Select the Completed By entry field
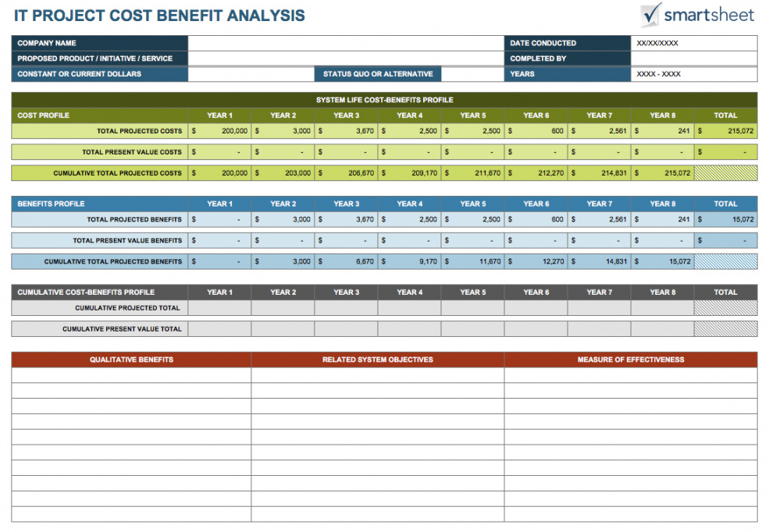This screenshot has width=769, height=532. tap(694, 59)
